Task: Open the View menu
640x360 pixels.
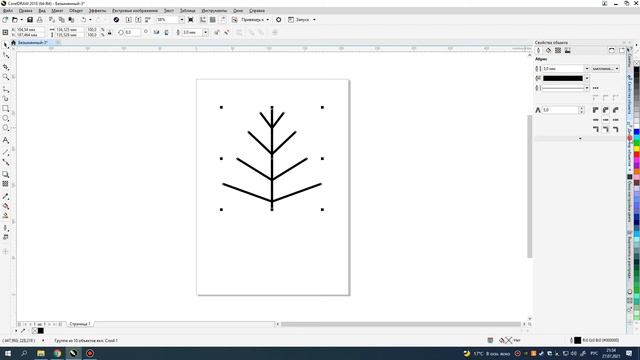Action: [42, 11]
